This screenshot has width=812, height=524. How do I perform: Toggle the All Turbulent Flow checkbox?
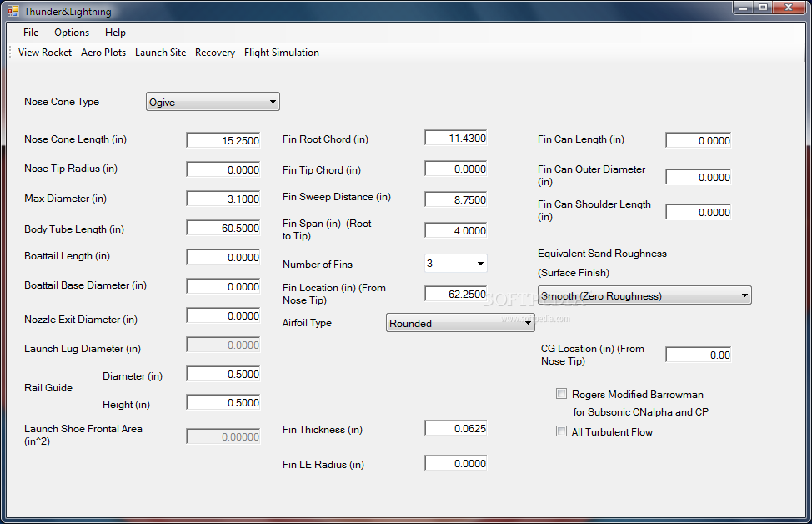[561, 431]
